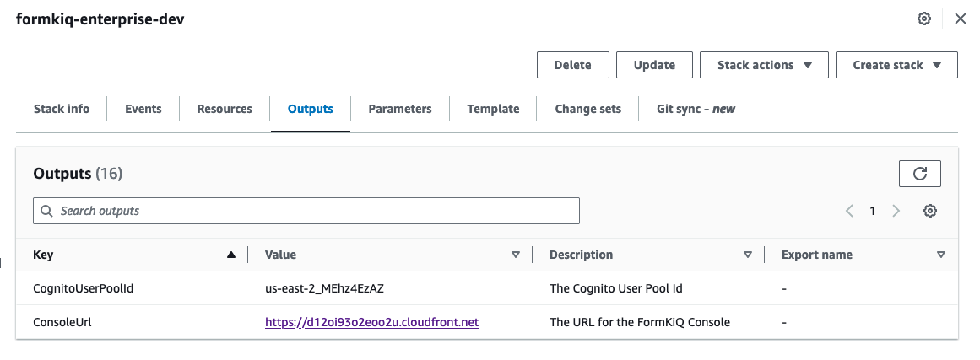Switch to the Stack info tab
The height and width of the screenshot is (360, 980).
click(62, 109)
